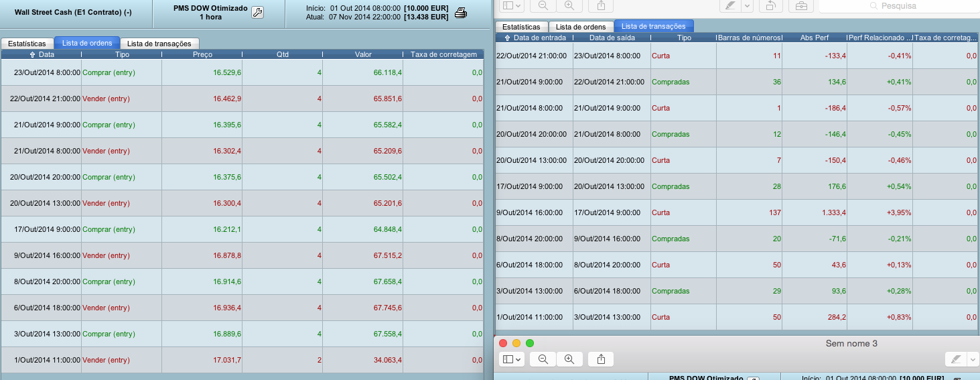The height and width of the screenshot is (380, 980).
Task: Switch to Estatísticas tab in the orders panel
Action: click(x=27, y=43)
